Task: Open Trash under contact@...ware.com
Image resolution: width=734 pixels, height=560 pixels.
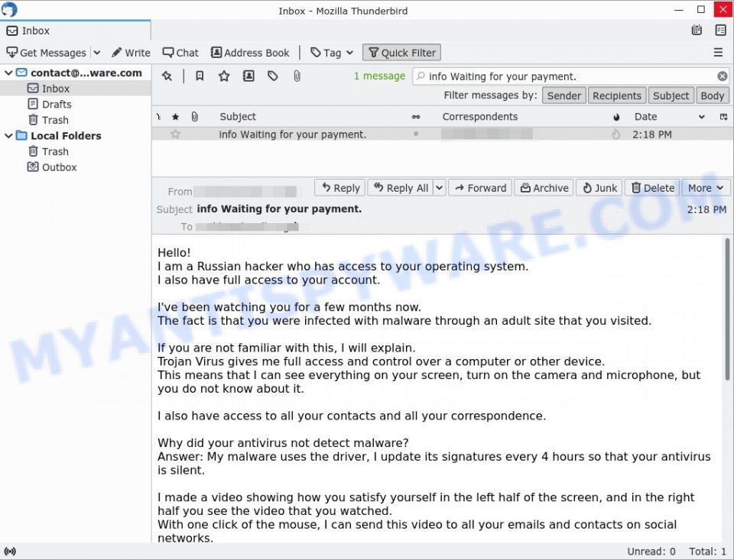Action: point(49,120)
